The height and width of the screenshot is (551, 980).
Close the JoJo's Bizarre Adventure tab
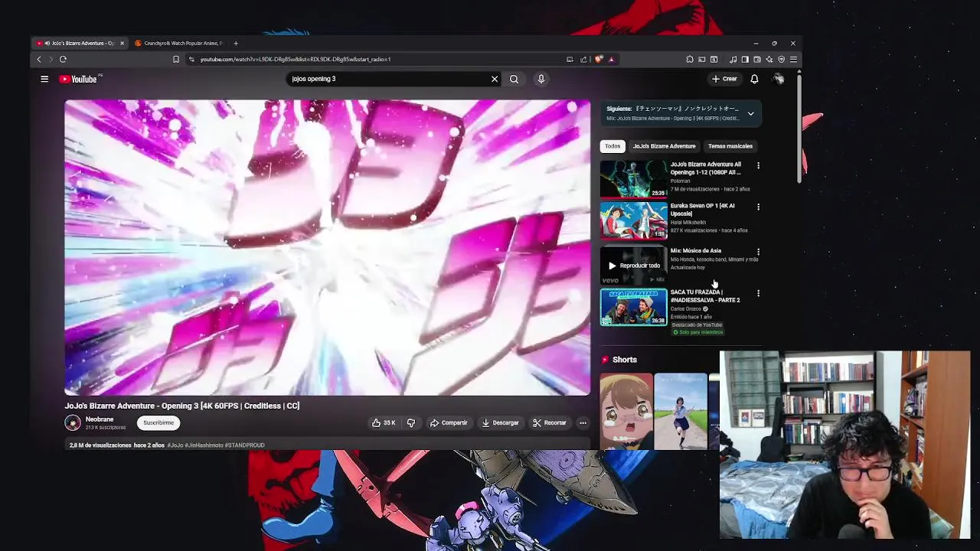pyautogui.click(x=122, y=43)
